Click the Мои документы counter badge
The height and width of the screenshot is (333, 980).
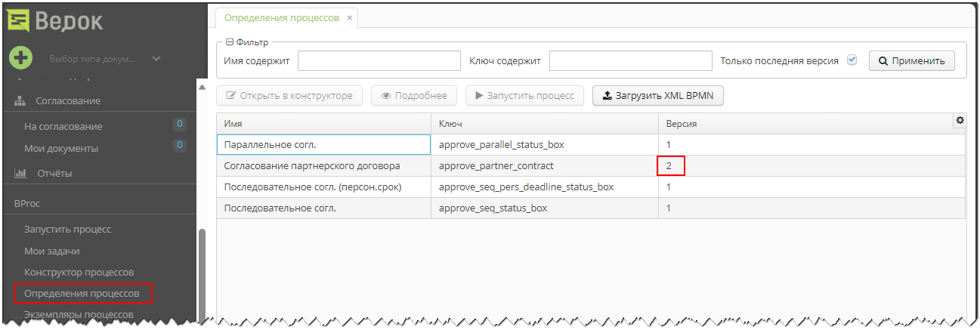click(180, 145)
